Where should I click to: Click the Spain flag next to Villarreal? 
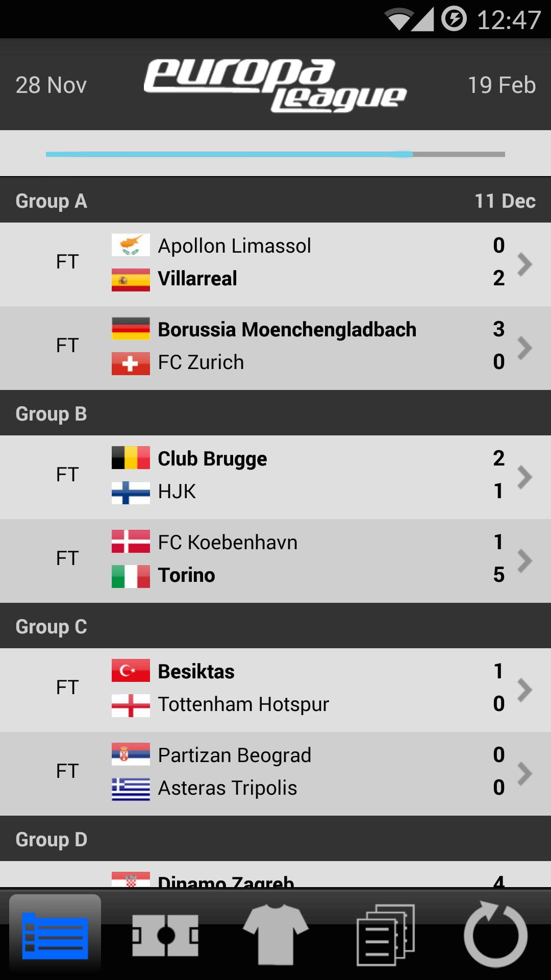click(130, 279)
